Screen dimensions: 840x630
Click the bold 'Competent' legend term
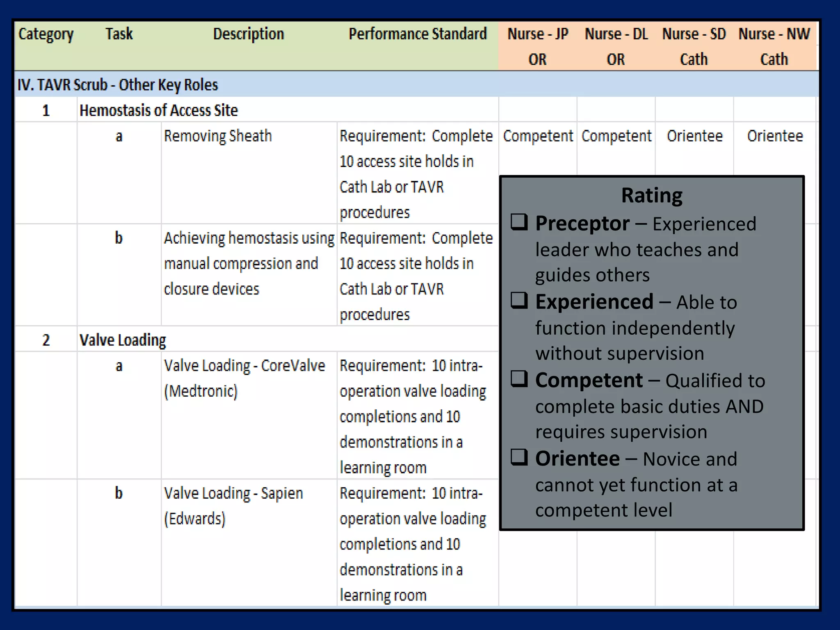(589, 381)
